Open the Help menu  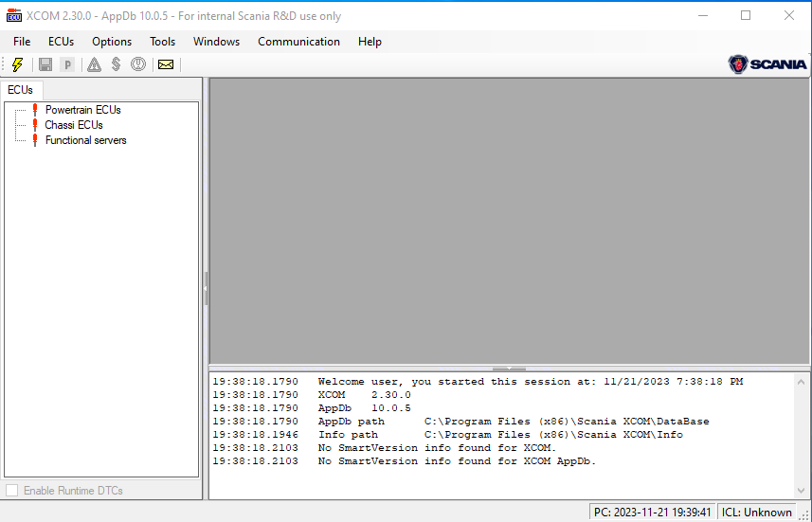coord(370,42)
